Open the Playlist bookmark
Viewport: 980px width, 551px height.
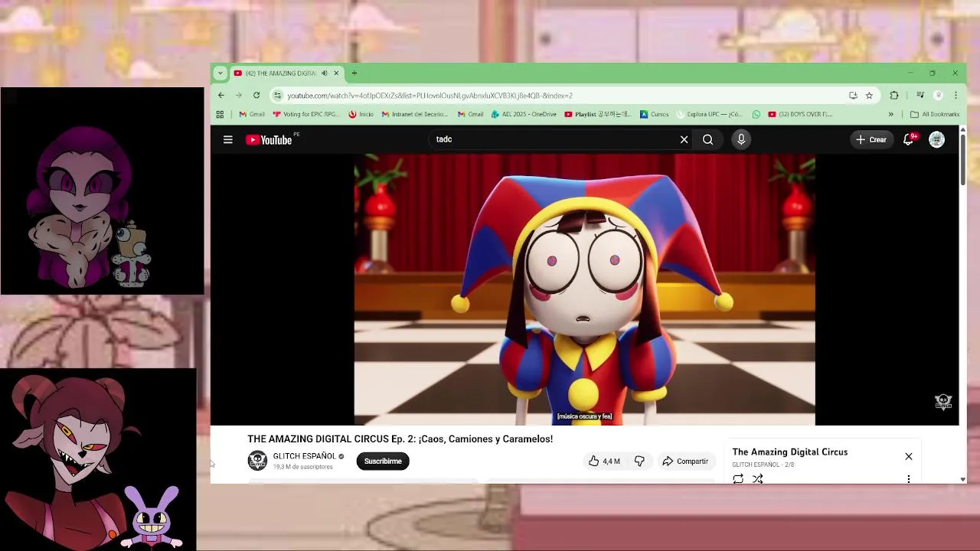pyautogui.click(x=598, y=114)
